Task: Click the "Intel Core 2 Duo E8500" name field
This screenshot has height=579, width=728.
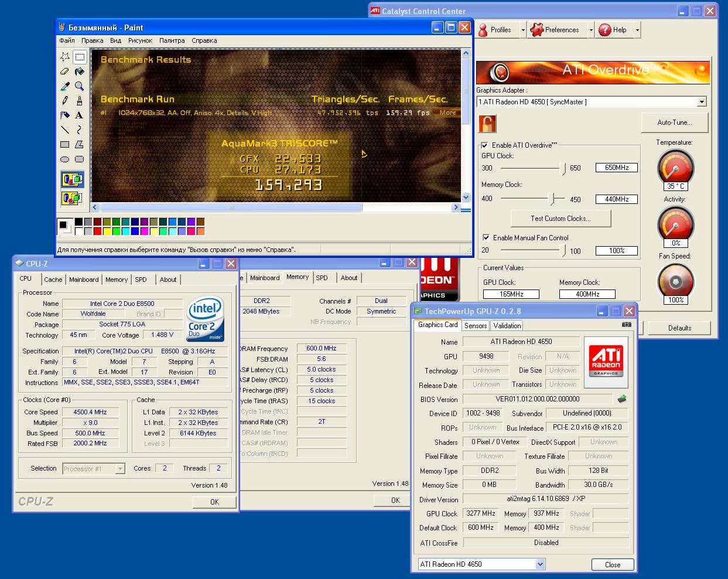Action: (122, 304)
